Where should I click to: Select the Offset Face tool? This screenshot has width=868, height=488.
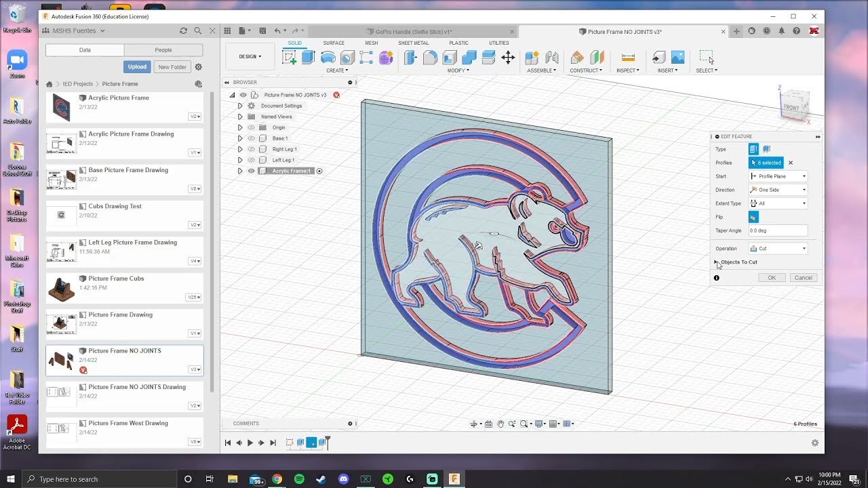(x=488, y=58)
